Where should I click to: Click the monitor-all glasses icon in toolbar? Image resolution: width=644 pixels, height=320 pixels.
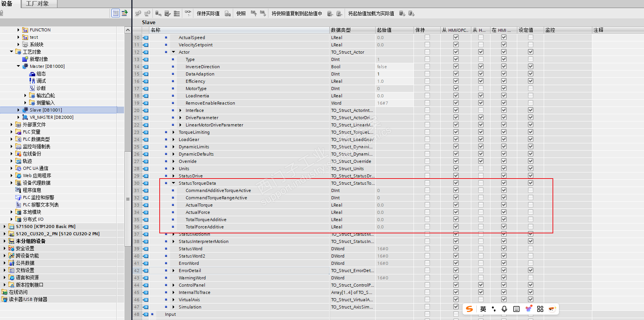[x=188, y=13]
